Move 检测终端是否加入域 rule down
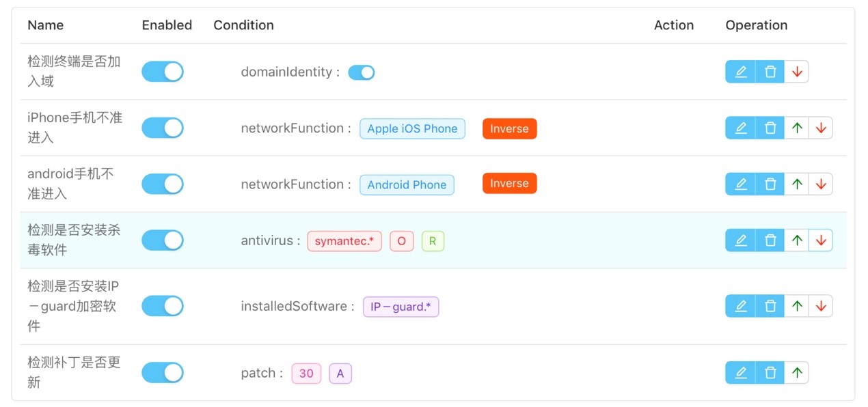This screenshot has width=868, height=407. 797,72
